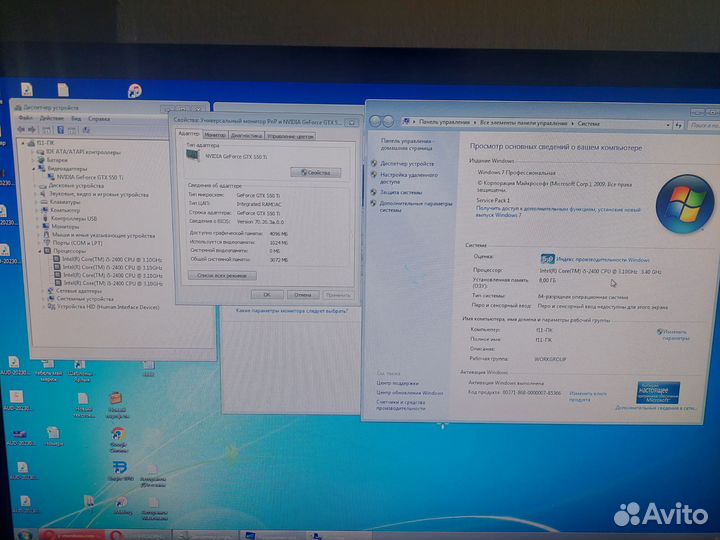Screen dimensions: 720x540
Task: Click Изменить ключ продукта link
Action: point(587,397)
